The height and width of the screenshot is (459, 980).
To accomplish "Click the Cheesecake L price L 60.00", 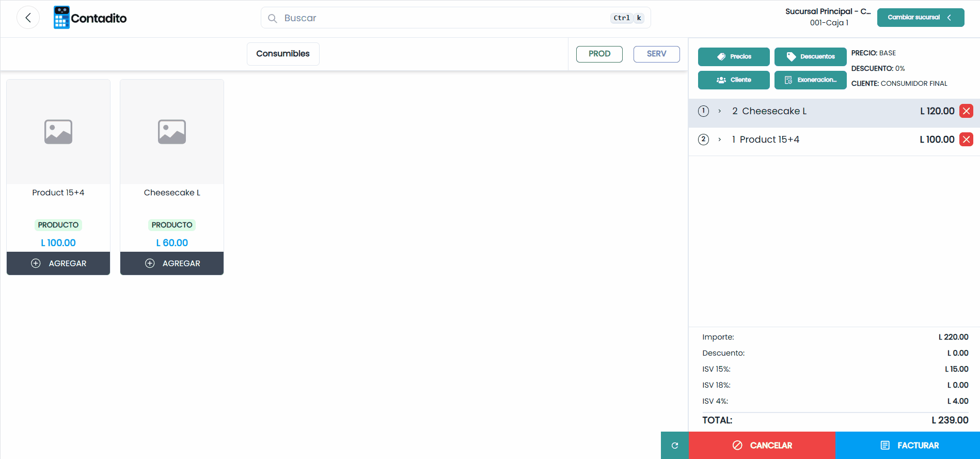I will click(x=172, y=242).
